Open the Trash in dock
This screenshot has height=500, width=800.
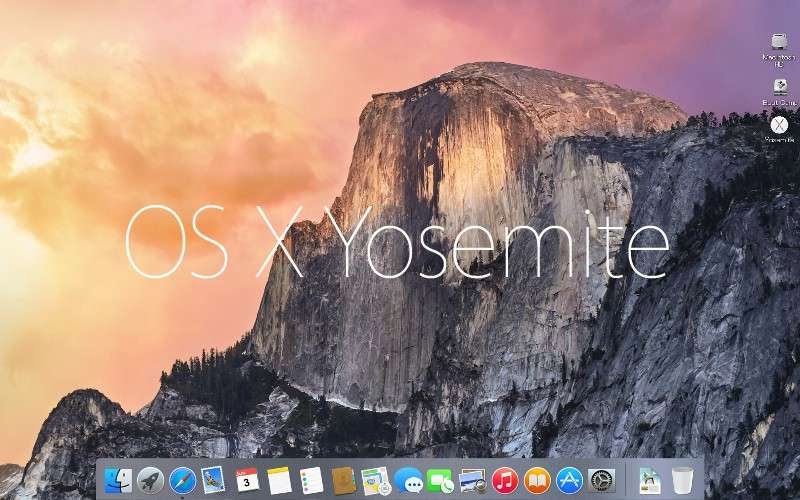click(x=682, y=480)
